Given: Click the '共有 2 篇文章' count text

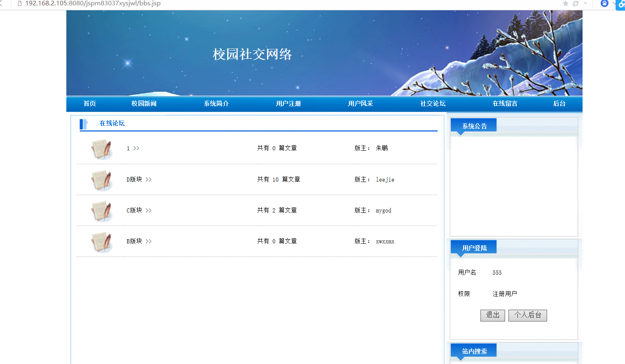Looking at the screenshot, I should 277,210.
